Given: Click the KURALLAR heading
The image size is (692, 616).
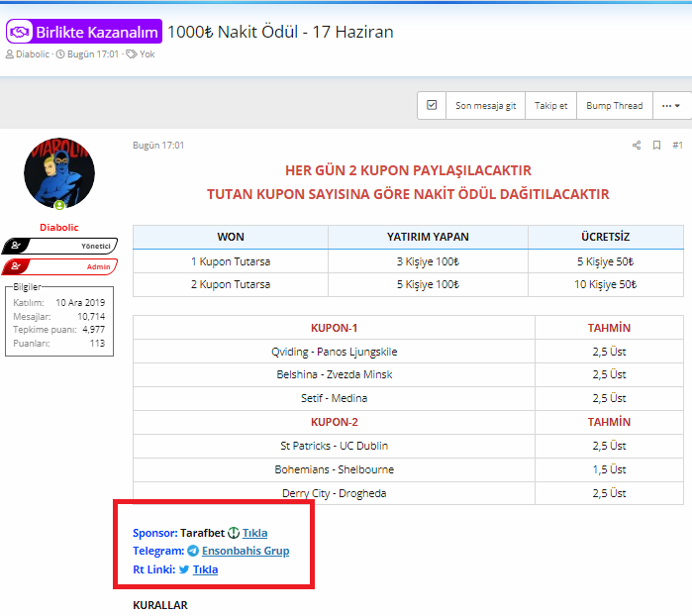Looking at the screenshot, I should [160, 605].
